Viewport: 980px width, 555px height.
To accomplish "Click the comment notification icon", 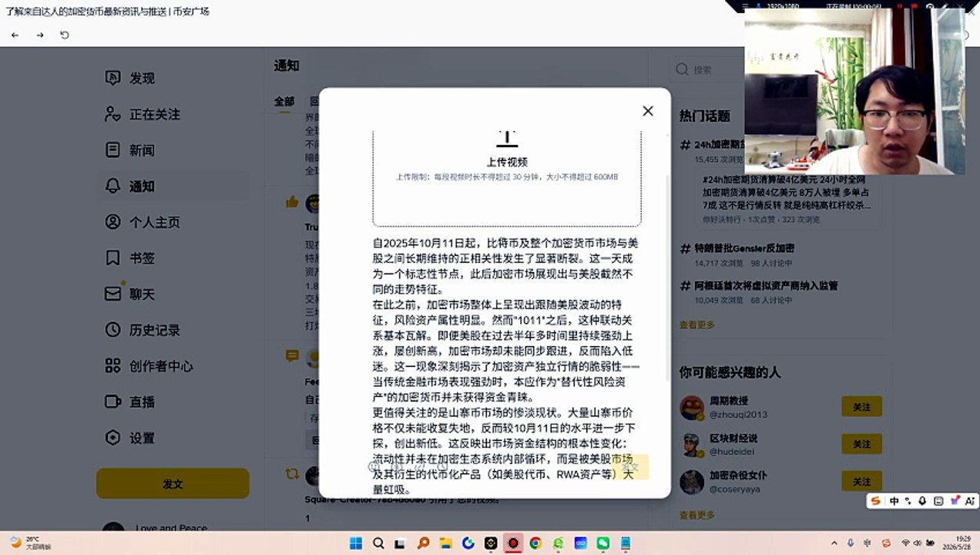I will coord(292,355).
